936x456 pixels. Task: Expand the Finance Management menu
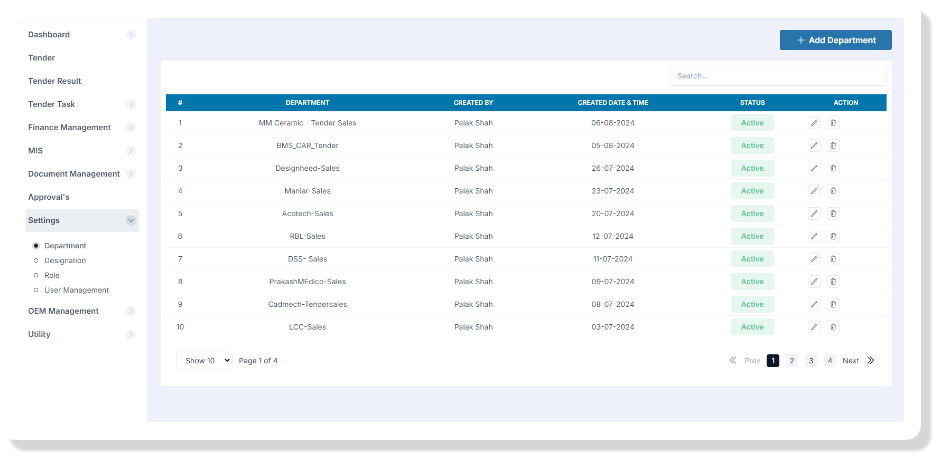(130, 128)
